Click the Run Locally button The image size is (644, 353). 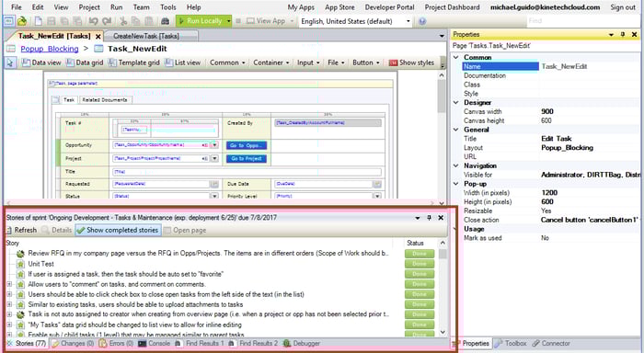(201, 21)
